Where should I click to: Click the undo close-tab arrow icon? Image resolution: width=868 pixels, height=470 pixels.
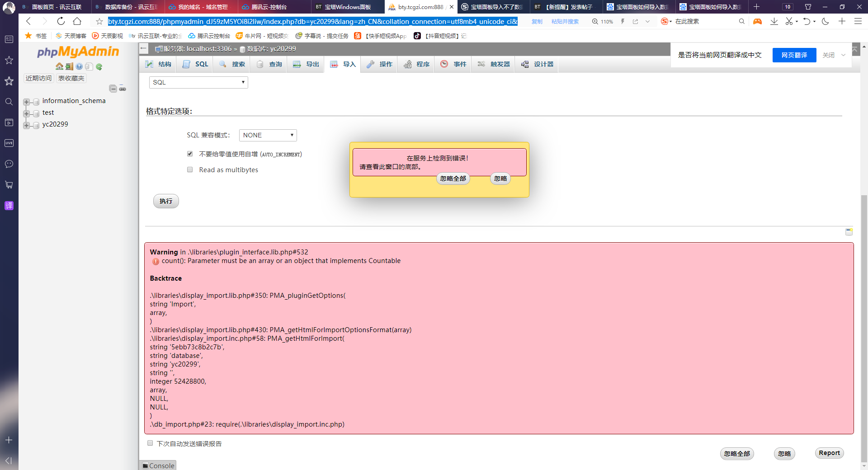(x=807, y=21)
